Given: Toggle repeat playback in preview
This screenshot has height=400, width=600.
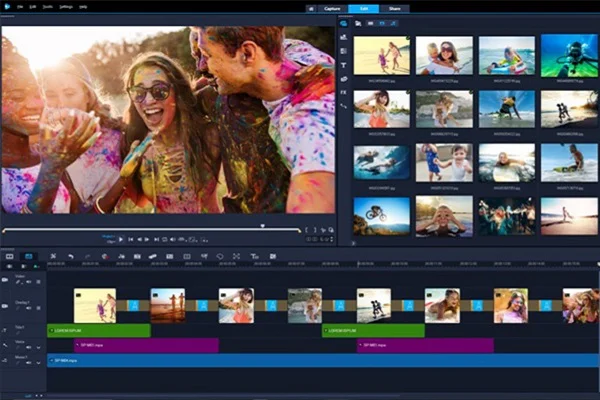Looking at the screenshot, I should (x=165, y=240).
